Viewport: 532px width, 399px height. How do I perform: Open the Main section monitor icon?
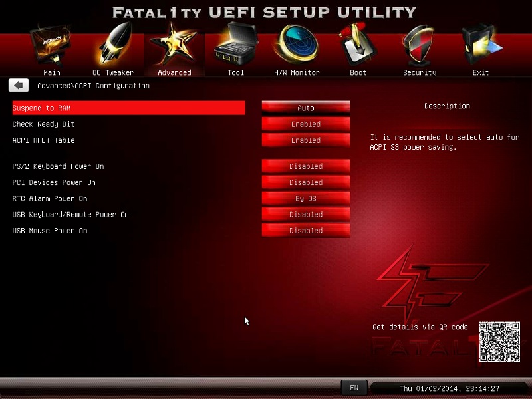[51, 47]
